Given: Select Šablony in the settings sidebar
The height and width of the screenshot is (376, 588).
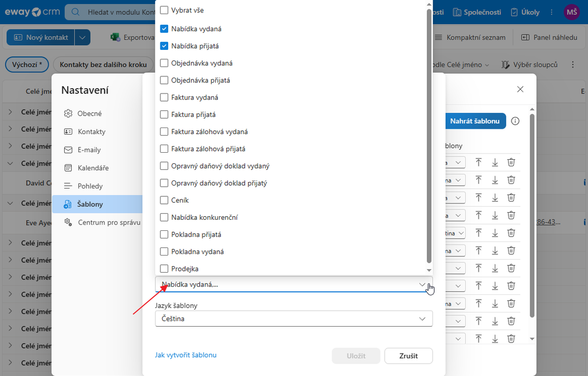Looking at the screenshot, I should pos(90,204).
